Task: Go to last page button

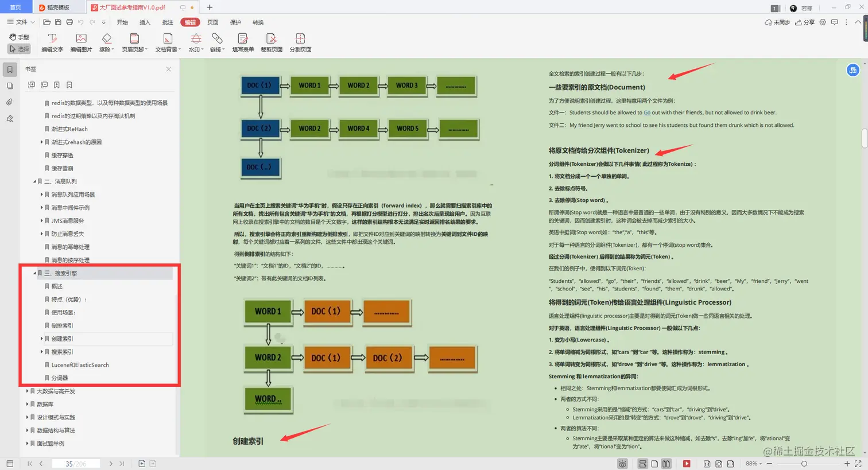Action: [x=122, y=464]
